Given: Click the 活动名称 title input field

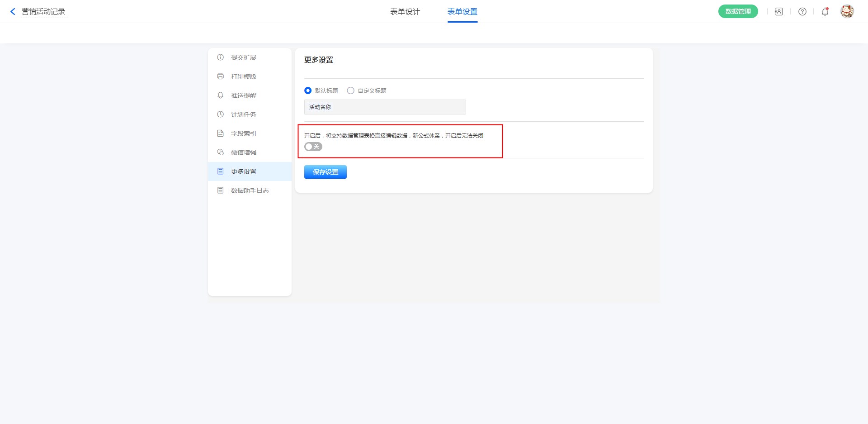Looking at the screenshot, I should [385, 107].
